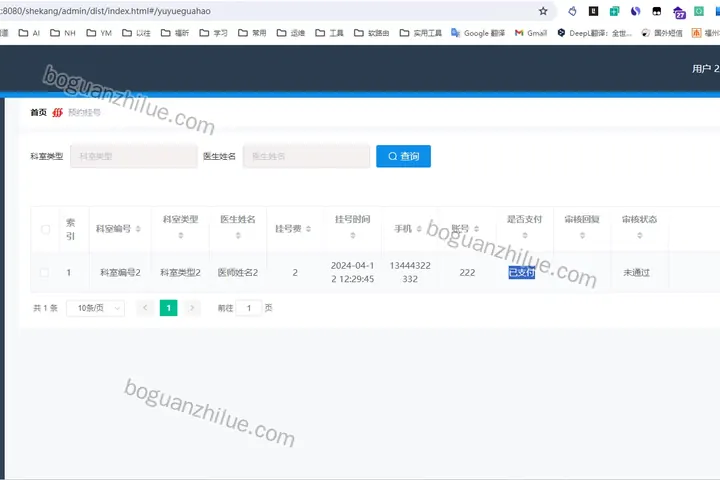Bookmark this page with the star icon

543,11
